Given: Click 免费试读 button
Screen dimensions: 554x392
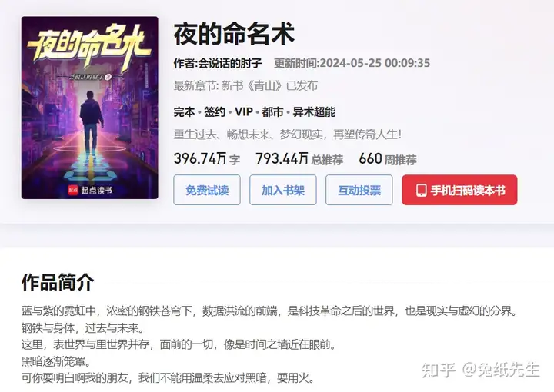Looking at the screenshot, I should (x=207, y=190).
